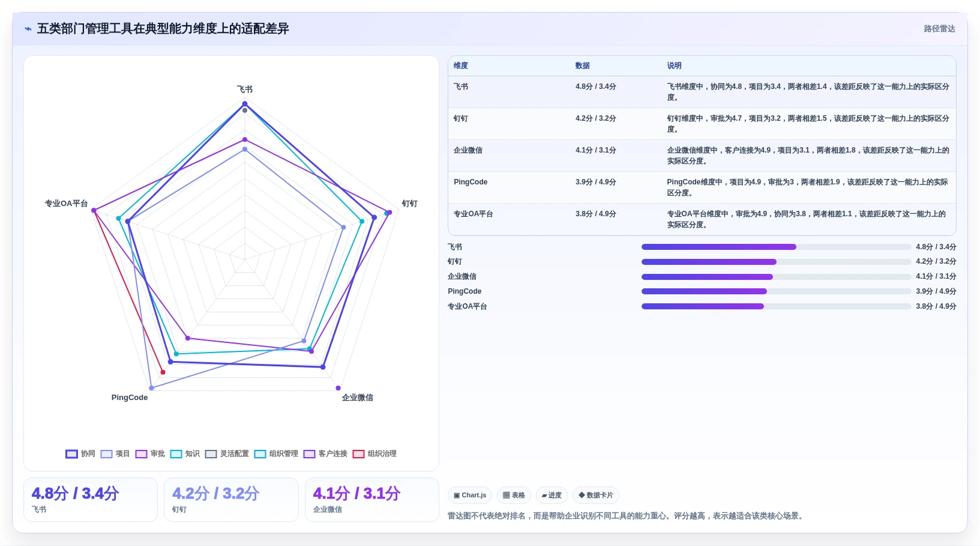This screenshot has width=980, height=546.
Task: Click the 专业OA平台 progress bar
Action: coord(776,306)
